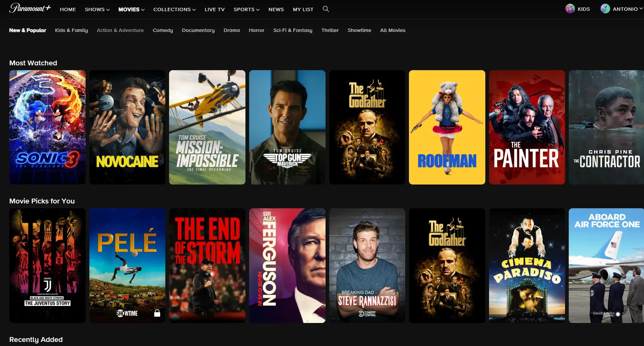Open The End of the Storm poster
Screen dimensions: 644x346
click(x=207, y=265)
